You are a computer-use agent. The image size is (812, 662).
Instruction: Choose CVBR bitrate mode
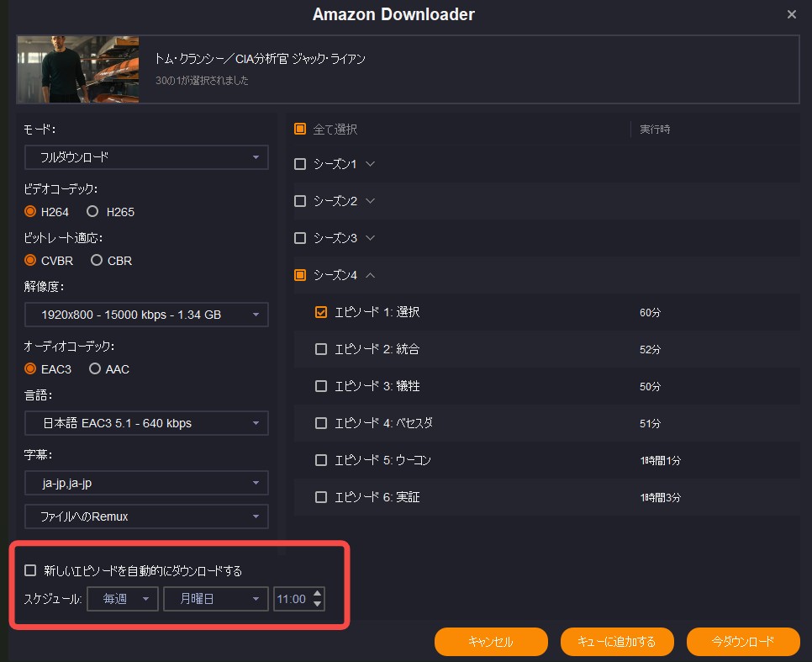tap(30, 260)
